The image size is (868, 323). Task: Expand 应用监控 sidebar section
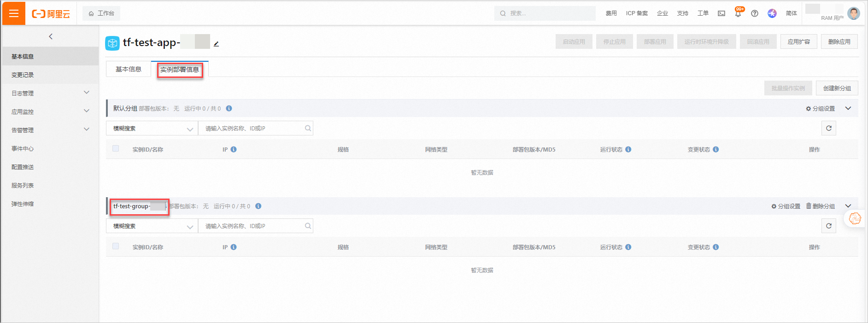(x=50, y=112)
